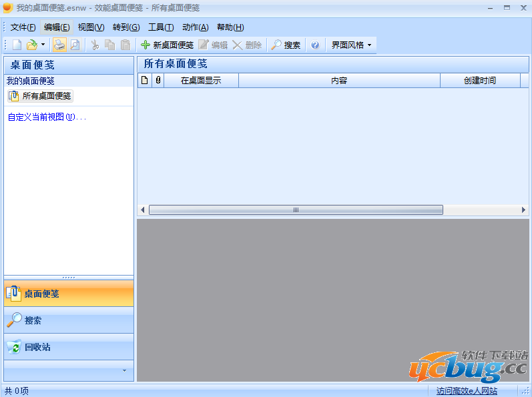Minimize the application window
532x397 pixels.
click(x=490, y=8)
